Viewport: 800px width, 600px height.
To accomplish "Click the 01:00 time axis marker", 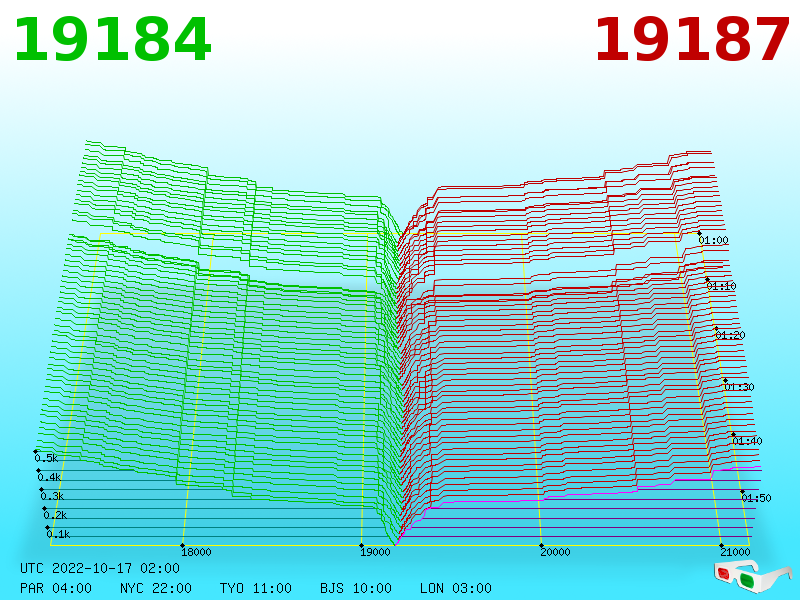I will (713, 240).
